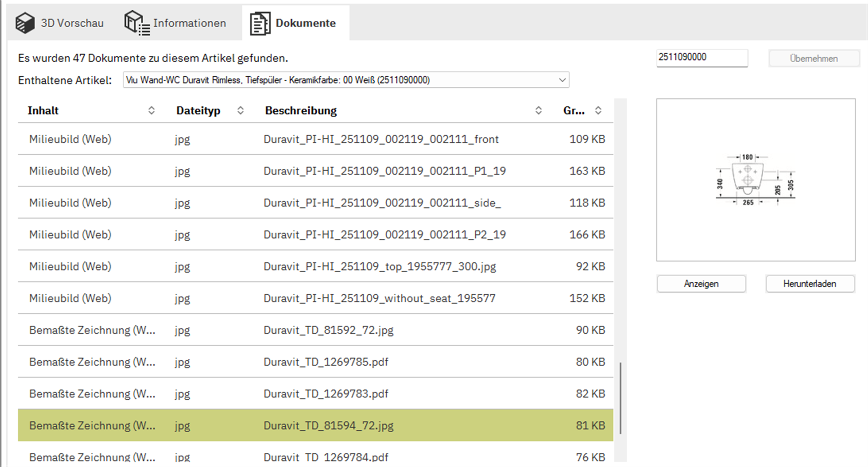Open the Enthaltene Artikel dropdown

pos(346,80)
